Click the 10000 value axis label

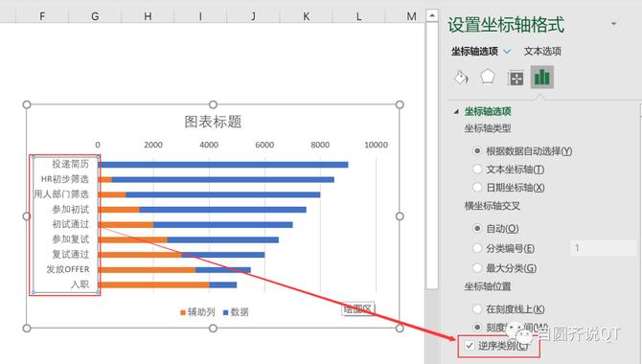coord(377,145)
